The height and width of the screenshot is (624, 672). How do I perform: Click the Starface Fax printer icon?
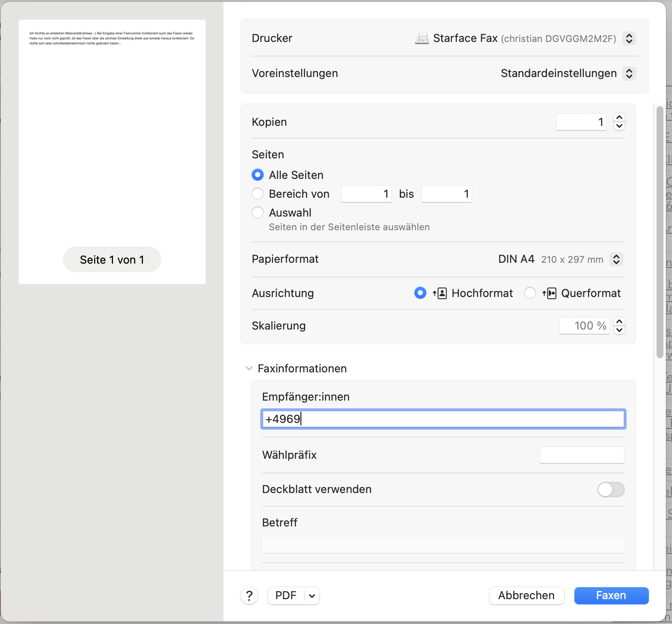click(x=422, y=39)
